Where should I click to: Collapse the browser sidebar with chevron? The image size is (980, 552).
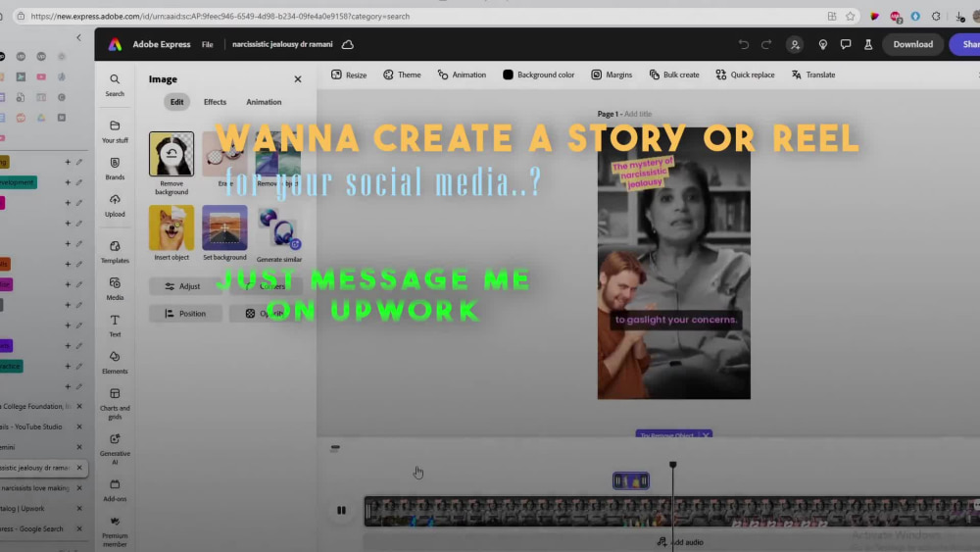click(x=78, y=37)
